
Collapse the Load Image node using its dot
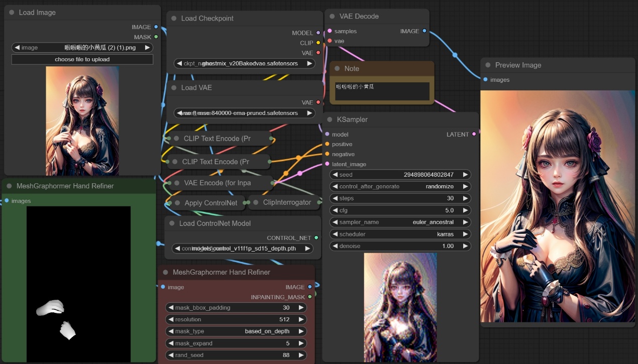click(12, 13)
